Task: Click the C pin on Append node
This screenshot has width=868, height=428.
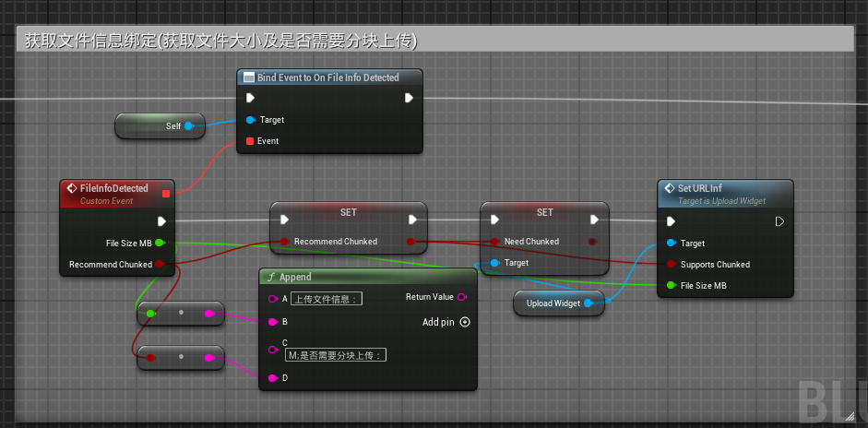Action: (x=272, y=350)
